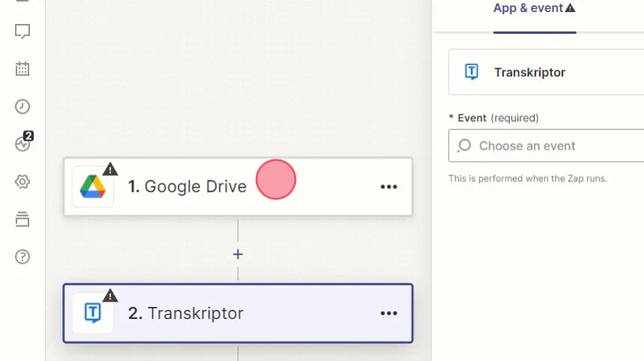Image resolution: width=644 pixels, height=361 pixels.
Task: Add a step with the plus button
Action: 238,254
